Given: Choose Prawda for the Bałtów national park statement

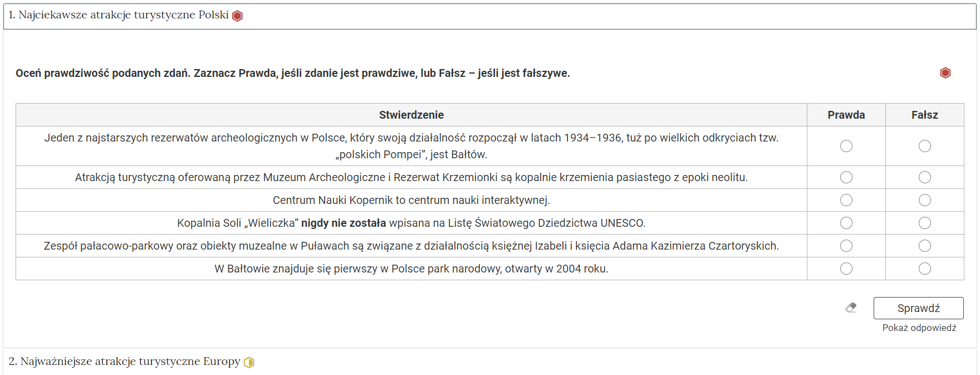Looking at the screenshot, I should (846, 269).
